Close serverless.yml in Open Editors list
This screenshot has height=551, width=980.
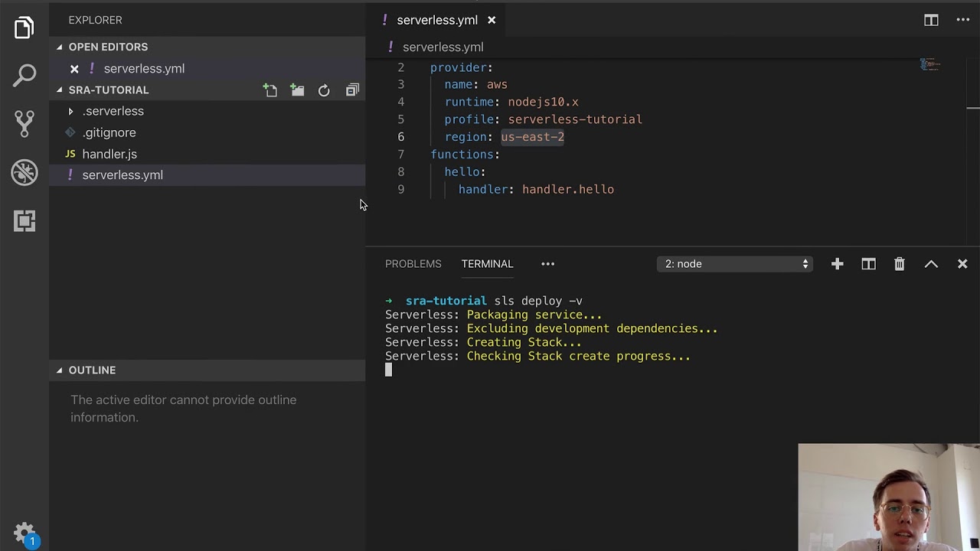tap(74, 69)
